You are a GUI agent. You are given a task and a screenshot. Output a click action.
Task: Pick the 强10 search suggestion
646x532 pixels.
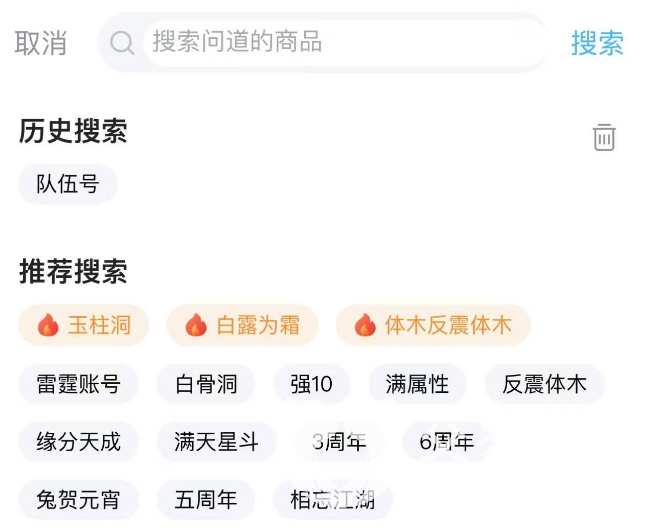click(312, 384)
